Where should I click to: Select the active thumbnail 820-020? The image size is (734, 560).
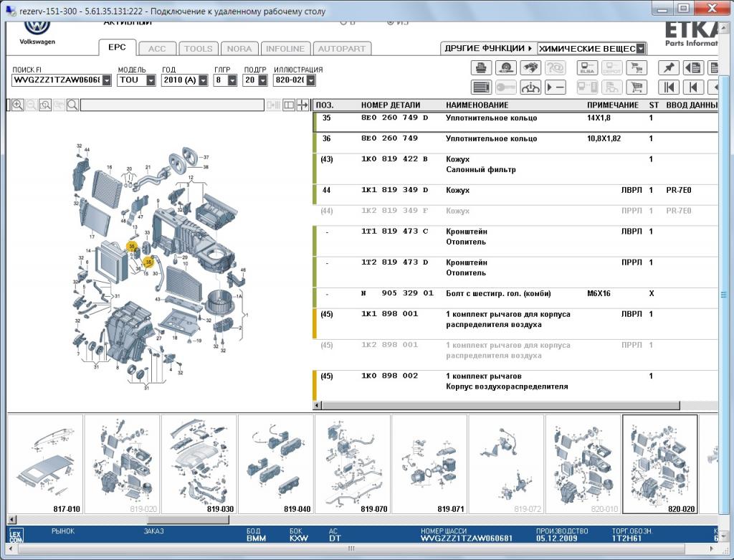coord(659,464)
